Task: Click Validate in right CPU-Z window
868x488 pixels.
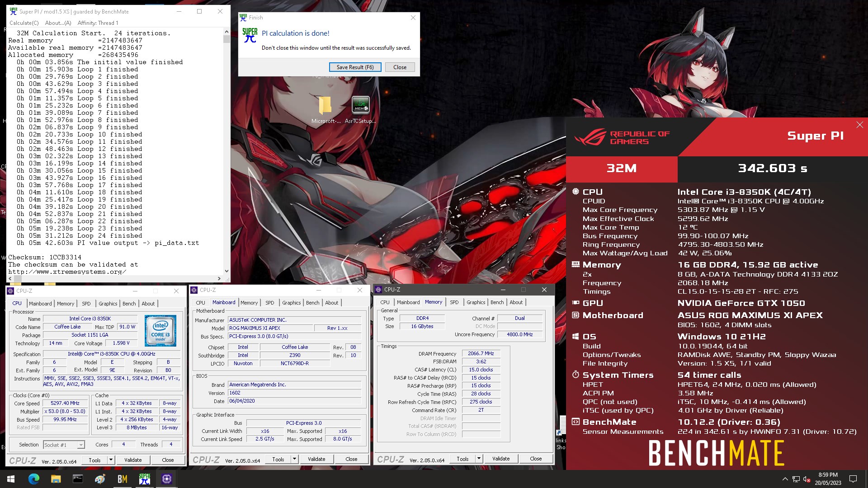Action: 501,459
